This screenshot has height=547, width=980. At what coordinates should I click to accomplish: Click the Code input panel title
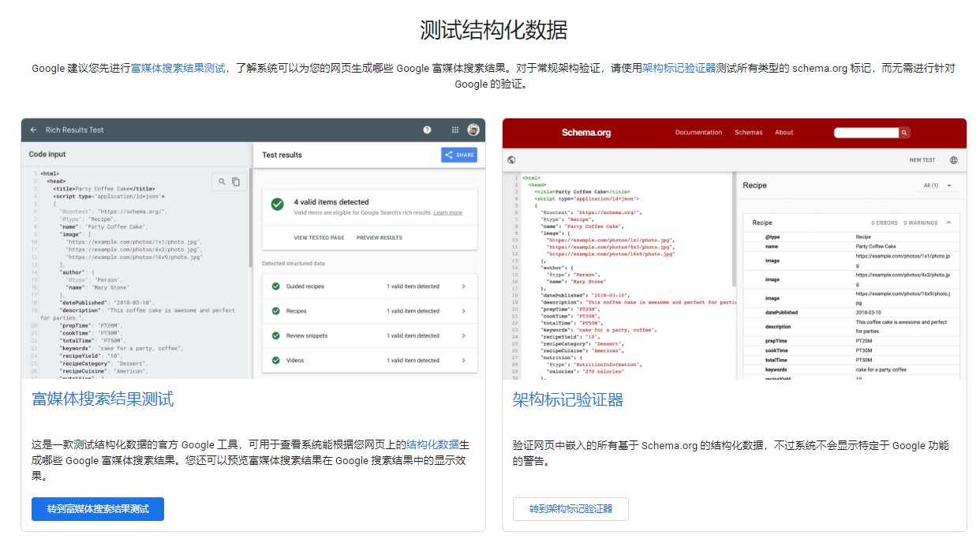[47, 154]
